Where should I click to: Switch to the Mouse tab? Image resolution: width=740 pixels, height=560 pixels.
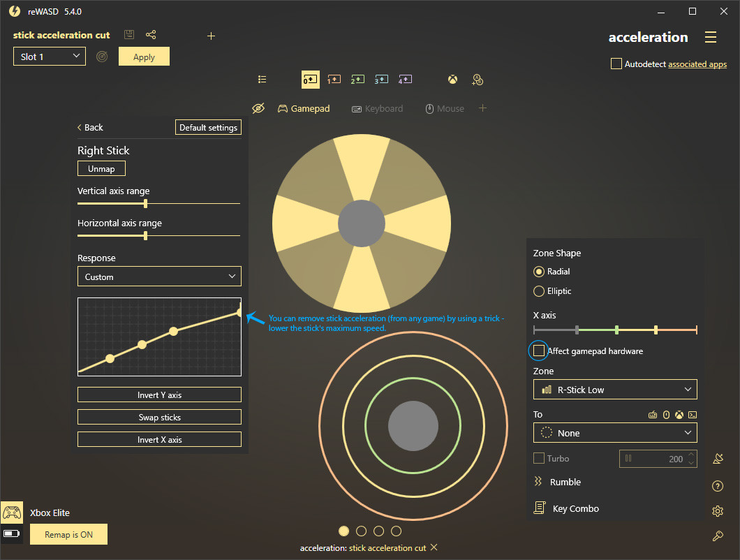(x=445, y=109)
